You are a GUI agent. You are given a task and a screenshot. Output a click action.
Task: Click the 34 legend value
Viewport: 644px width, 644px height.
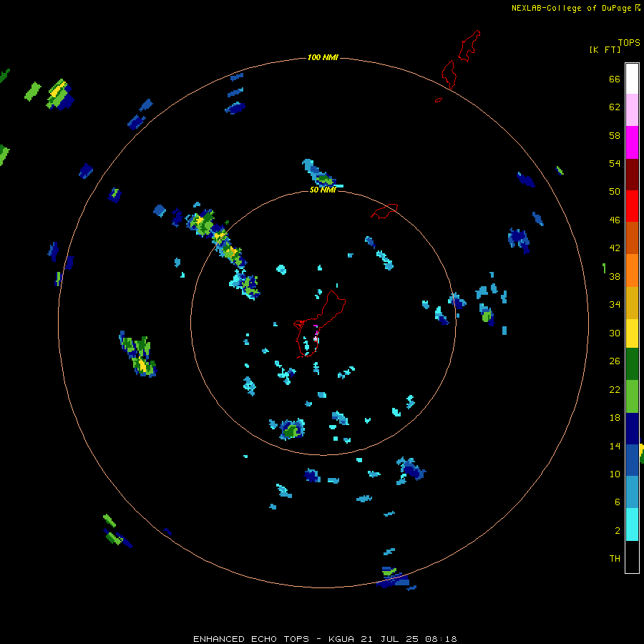615,305
